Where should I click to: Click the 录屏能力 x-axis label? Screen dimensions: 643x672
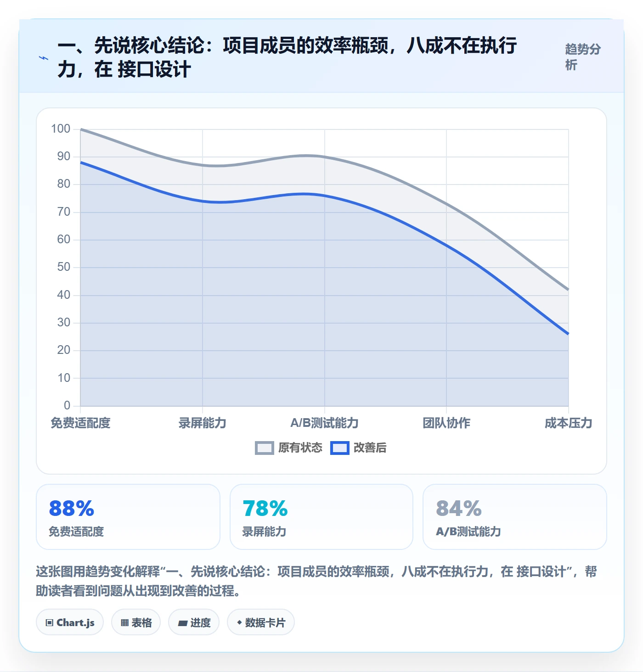tap(203, 423)
